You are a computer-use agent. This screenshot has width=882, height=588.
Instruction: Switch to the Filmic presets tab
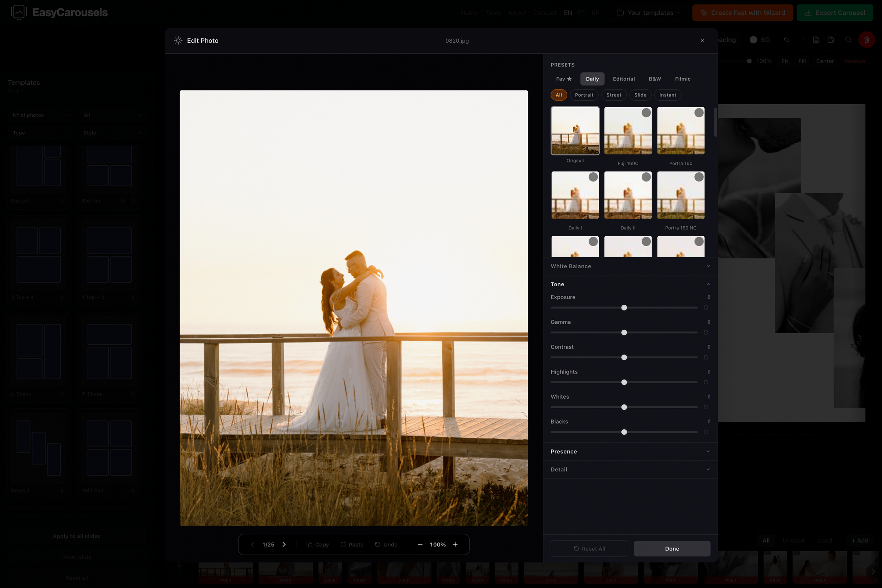(682, 79)
